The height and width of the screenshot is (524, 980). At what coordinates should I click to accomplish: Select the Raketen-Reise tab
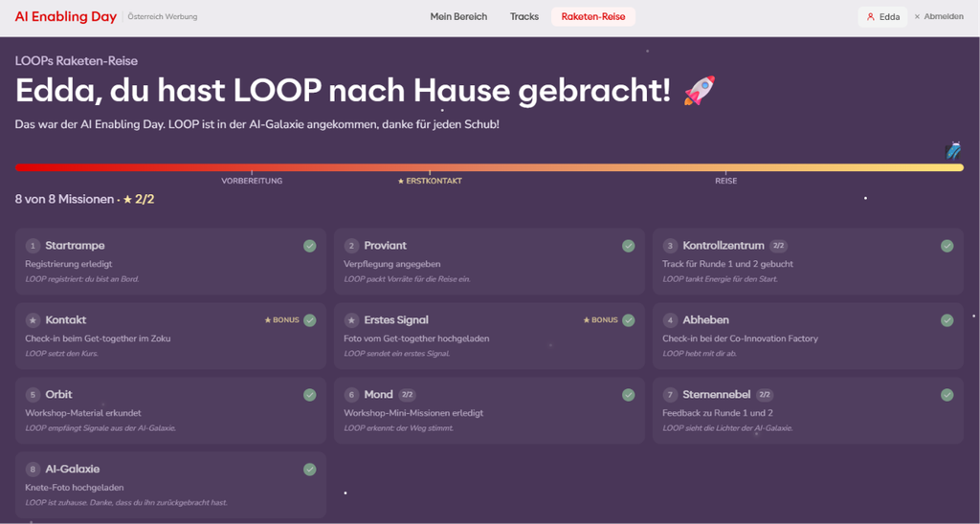pyautogui.click(x=593, y=17)
